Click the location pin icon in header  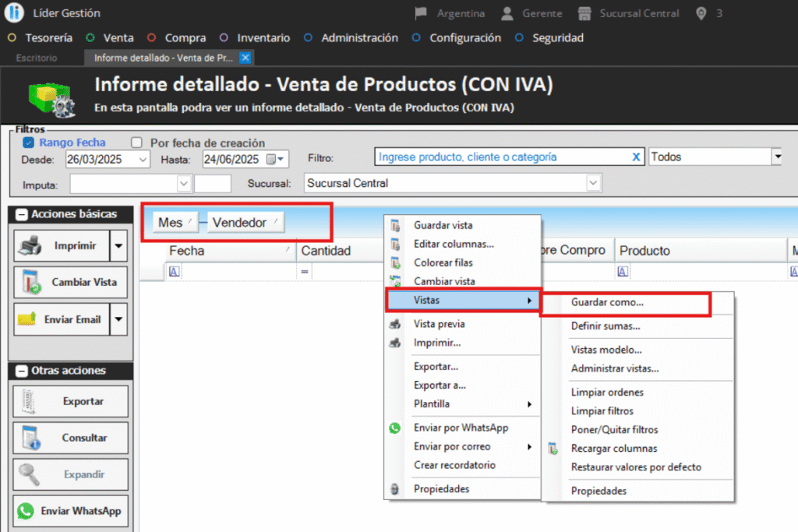701,13
